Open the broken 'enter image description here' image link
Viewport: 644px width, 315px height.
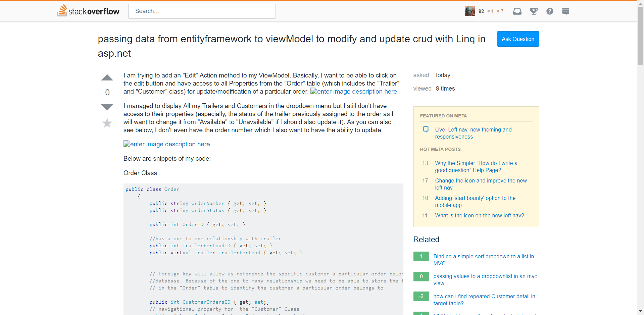tap(166, 144)
